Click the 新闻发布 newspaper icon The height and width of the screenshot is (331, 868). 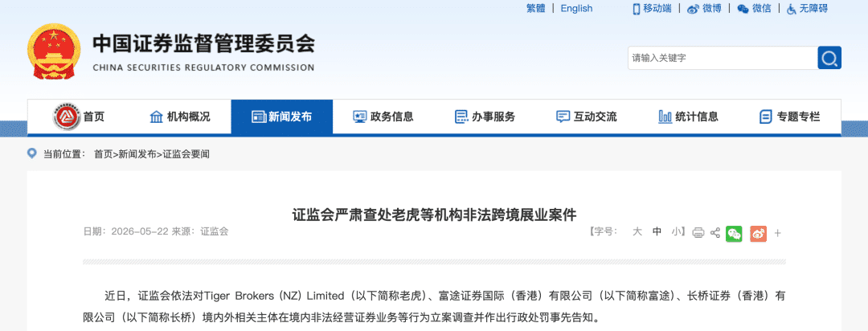click(259, 116)
